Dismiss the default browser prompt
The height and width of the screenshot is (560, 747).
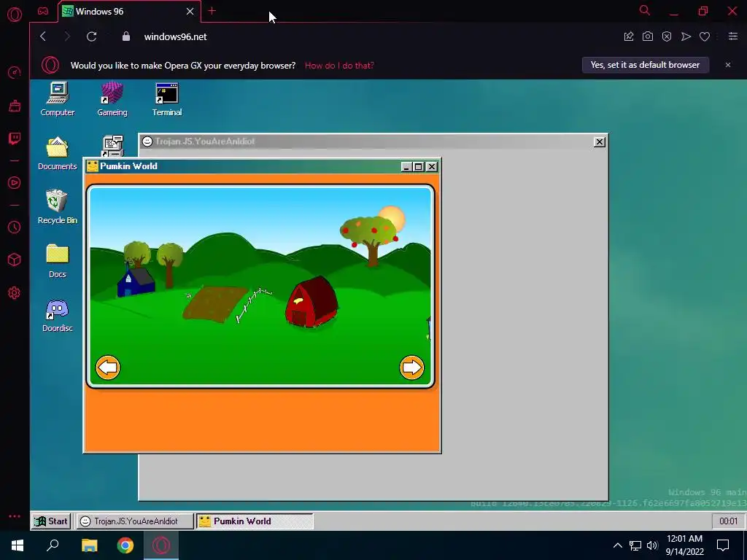[x=728, y=65]
